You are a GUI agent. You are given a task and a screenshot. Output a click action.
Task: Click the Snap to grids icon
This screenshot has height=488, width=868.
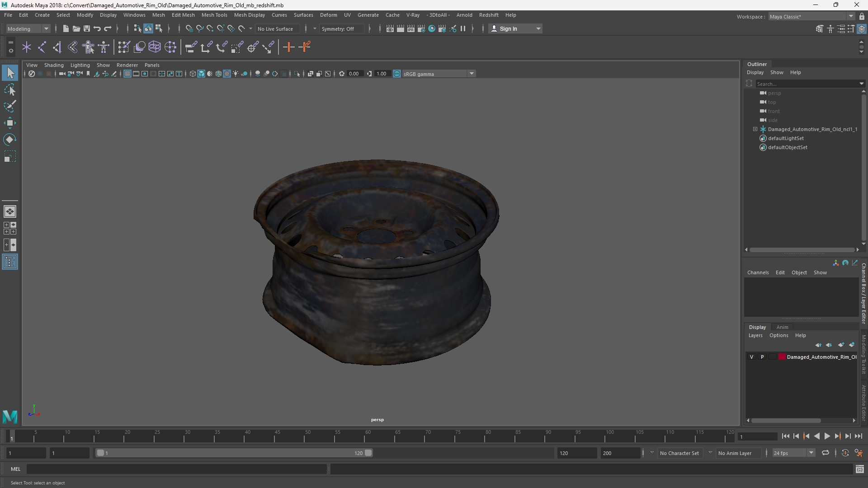pos(189,28)
